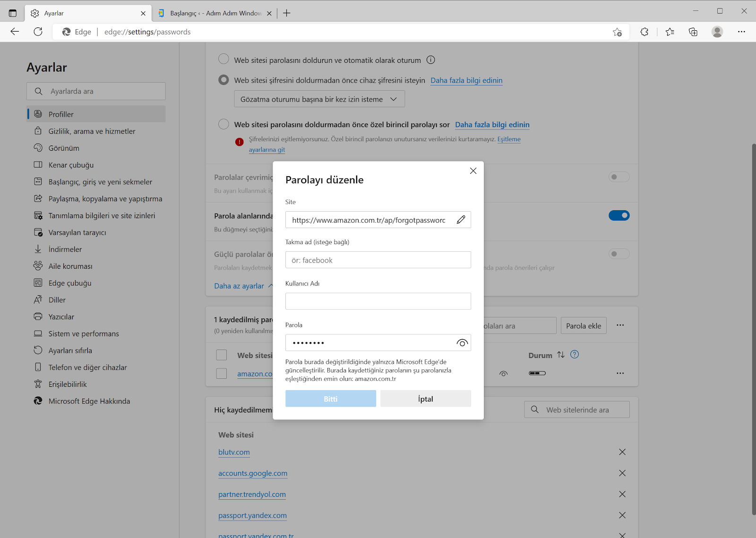Open Varsayılan tarayıcı settings

pyautogui.click(x=96, y=232)
